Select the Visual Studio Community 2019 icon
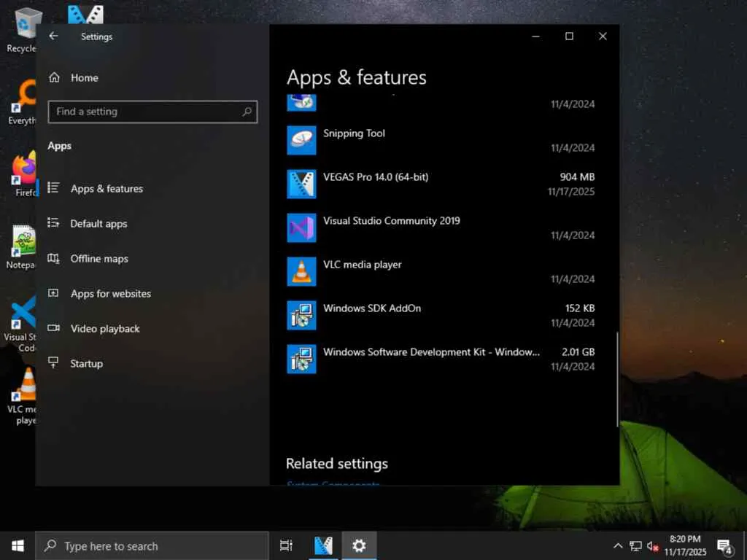The height and width of the screenshot is (560, 747). (301, 228)
